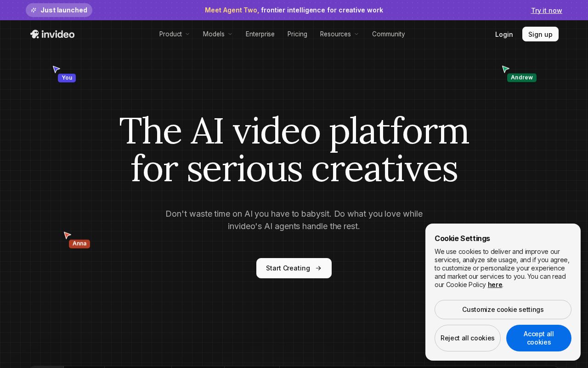The width and height of the screenshot is (588, 368).
Task: Reject all cookies
Action: coord(468,338)
